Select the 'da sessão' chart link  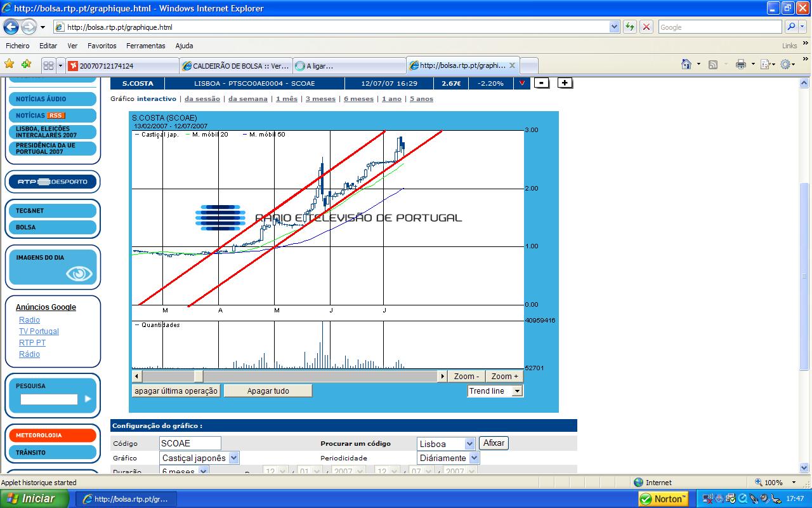pos(202,99)
